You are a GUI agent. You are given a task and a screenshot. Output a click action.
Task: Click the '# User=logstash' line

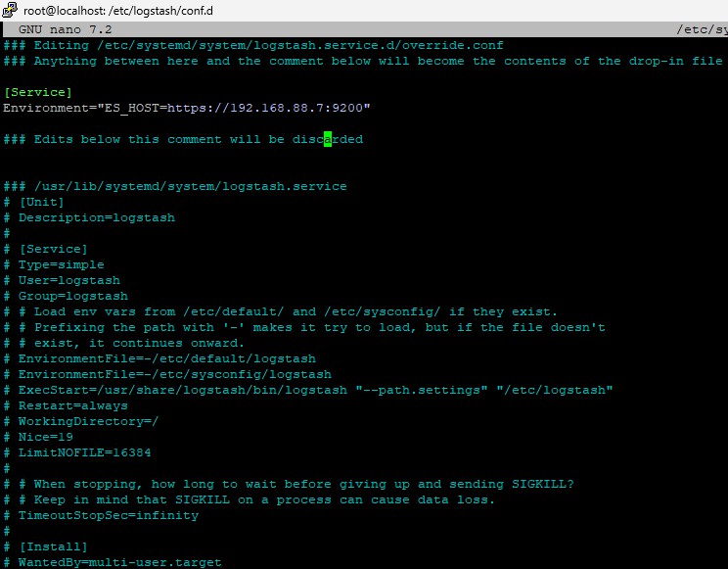click(62, 281)
